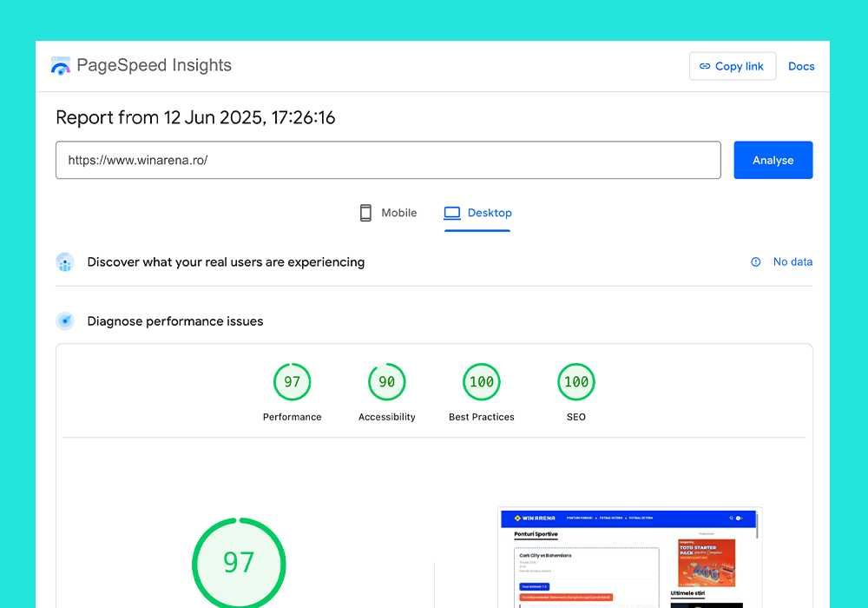
Task: Click the desktop laptop icon
Action: 451,213
